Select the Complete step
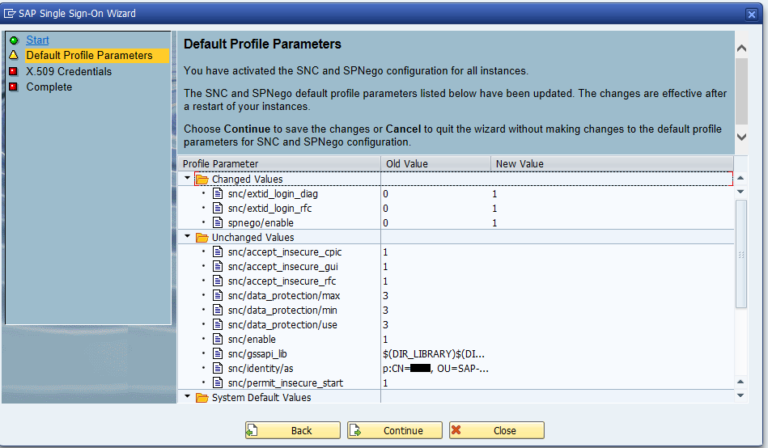 (49, 87)
